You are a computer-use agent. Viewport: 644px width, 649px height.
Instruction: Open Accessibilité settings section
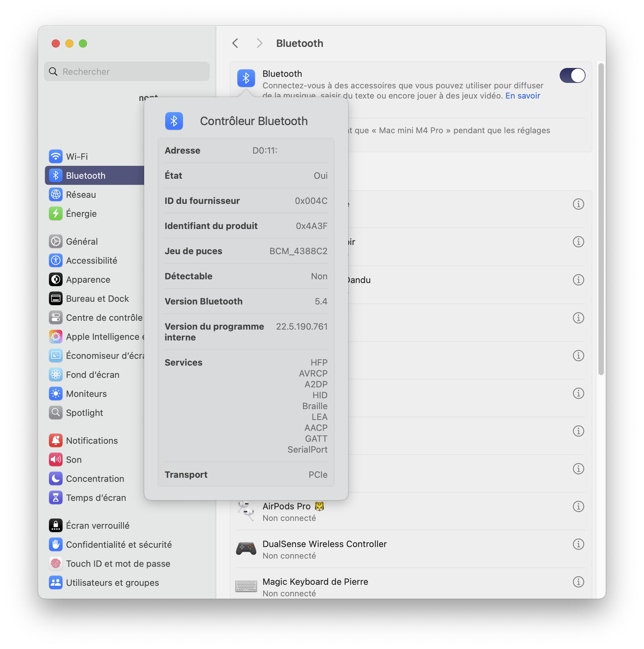(x=95, y=261)
